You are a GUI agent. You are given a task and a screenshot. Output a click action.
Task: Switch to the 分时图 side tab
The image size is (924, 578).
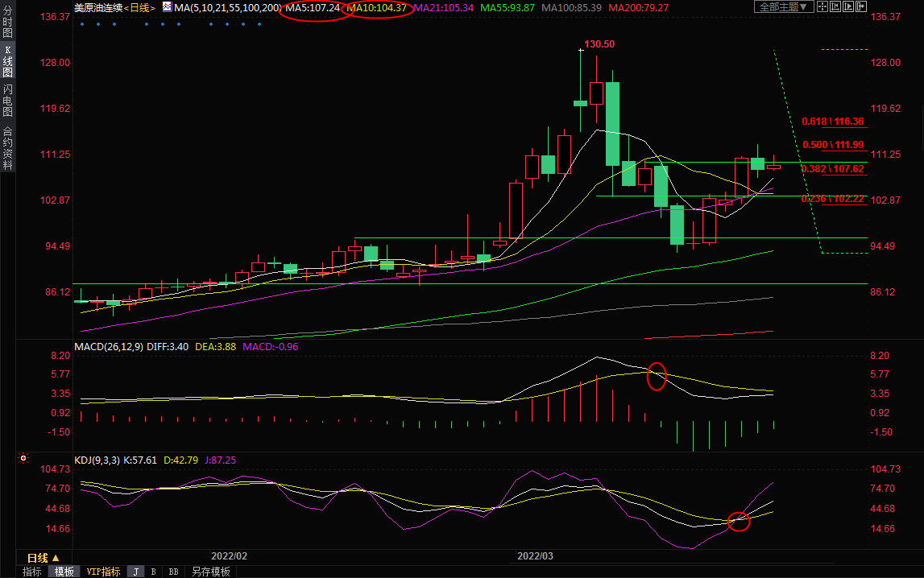[7, 23]
